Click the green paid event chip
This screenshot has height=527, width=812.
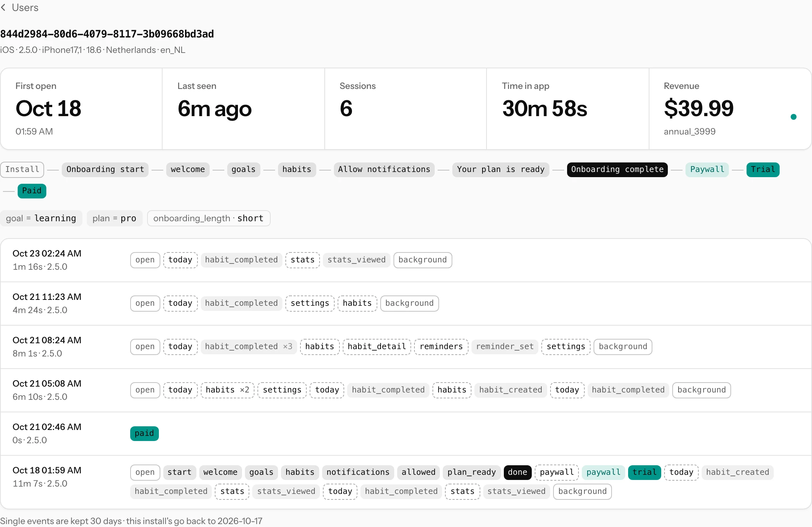pyautogui.click(x=144, y=434)
